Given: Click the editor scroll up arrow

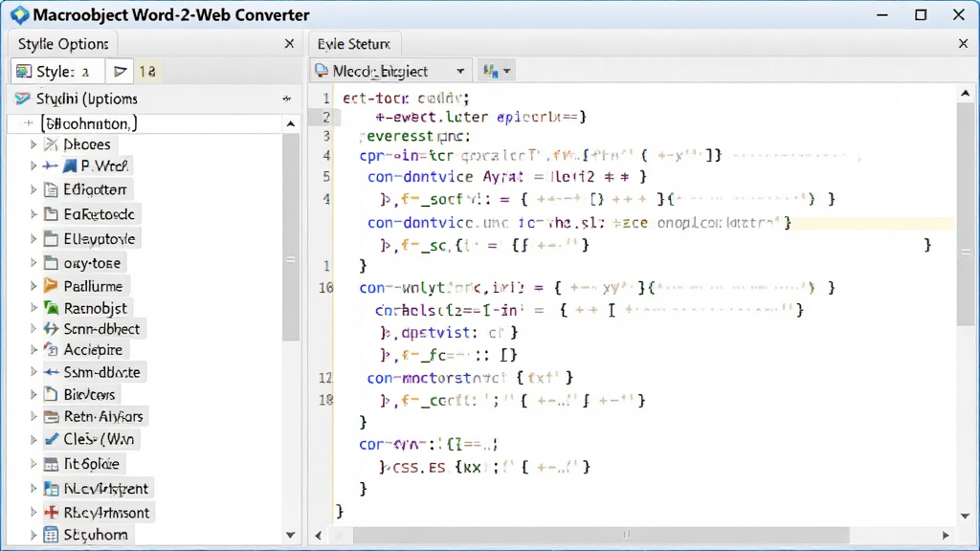Looking at the screenshot, I should click(965, 94).
